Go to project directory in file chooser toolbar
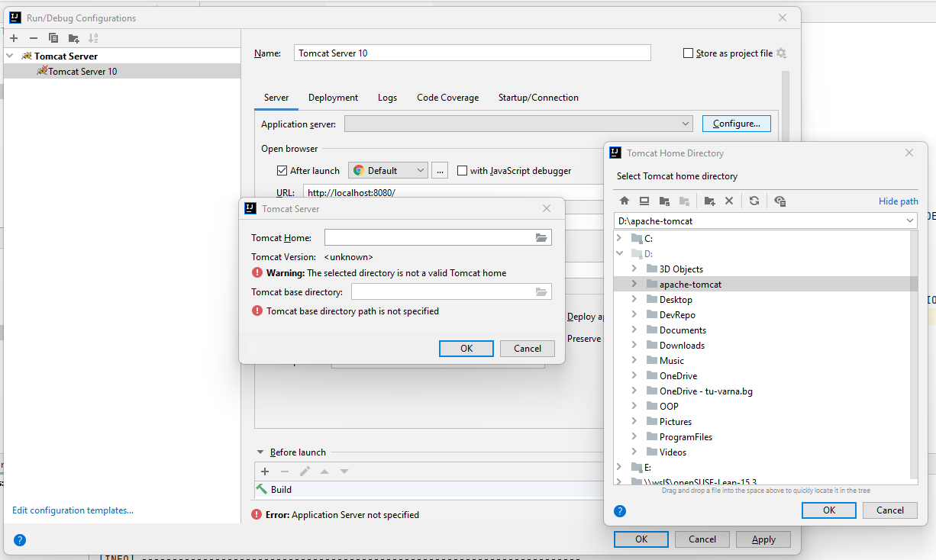This screenshot has width=936, height=560. point(664,201)
